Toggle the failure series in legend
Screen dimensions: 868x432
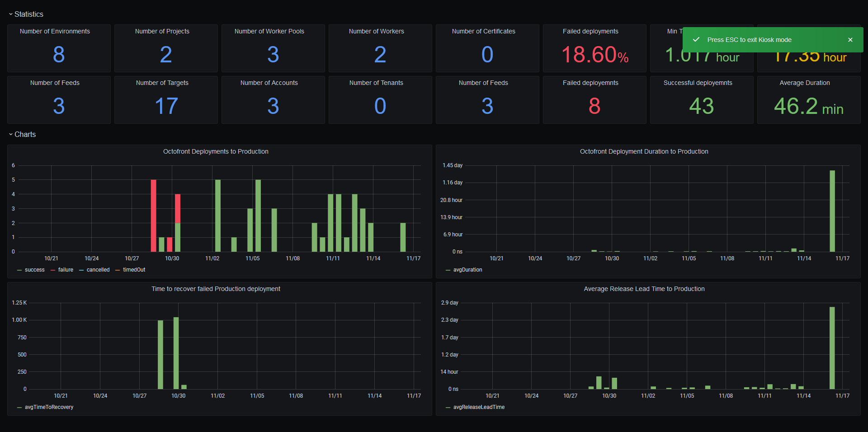tap(66, 270)
